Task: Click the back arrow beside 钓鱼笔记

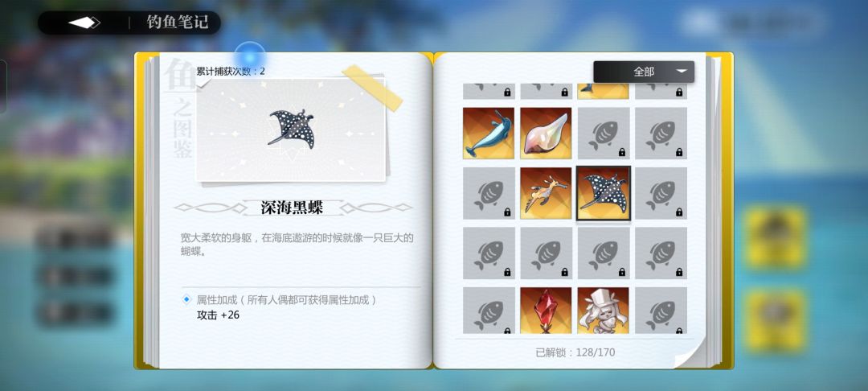Action: [84, 23]
